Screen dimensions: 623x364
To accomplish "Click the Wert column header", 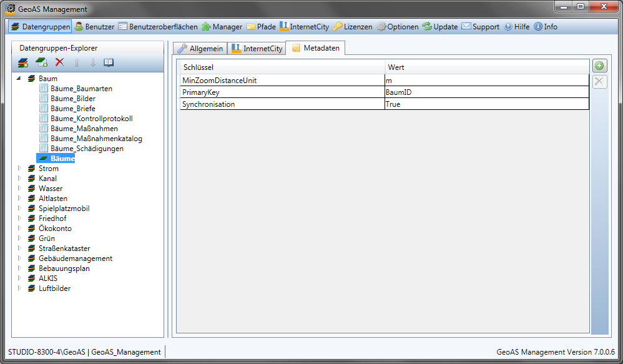I will click(x=487, y=67).
